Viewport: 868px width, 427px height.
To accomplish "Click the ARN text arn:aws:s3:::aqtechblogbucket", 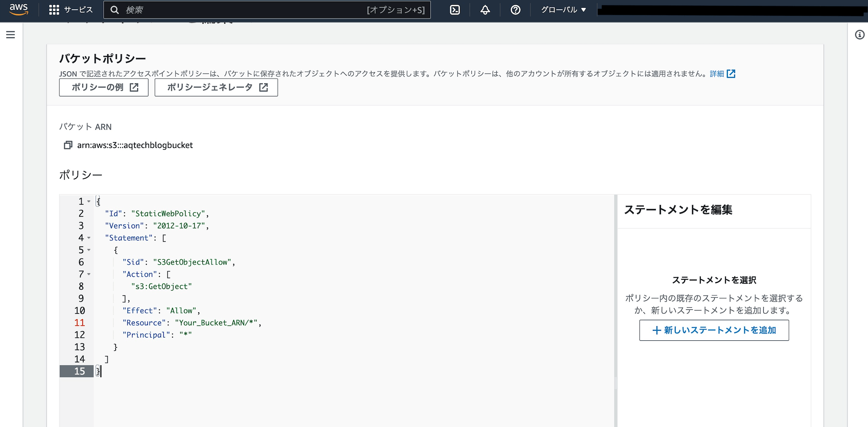I will tap(135, 145).
